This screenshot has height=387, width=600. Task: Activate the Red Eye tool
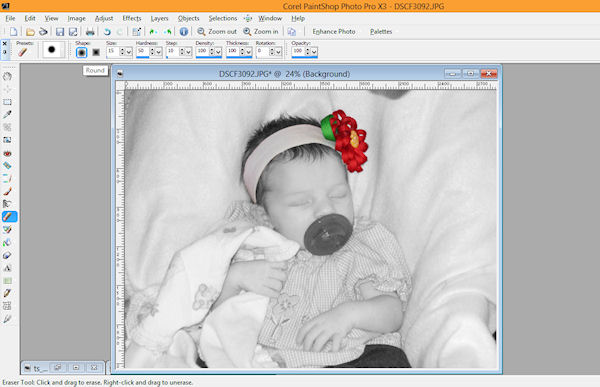(x=7, y=153)
